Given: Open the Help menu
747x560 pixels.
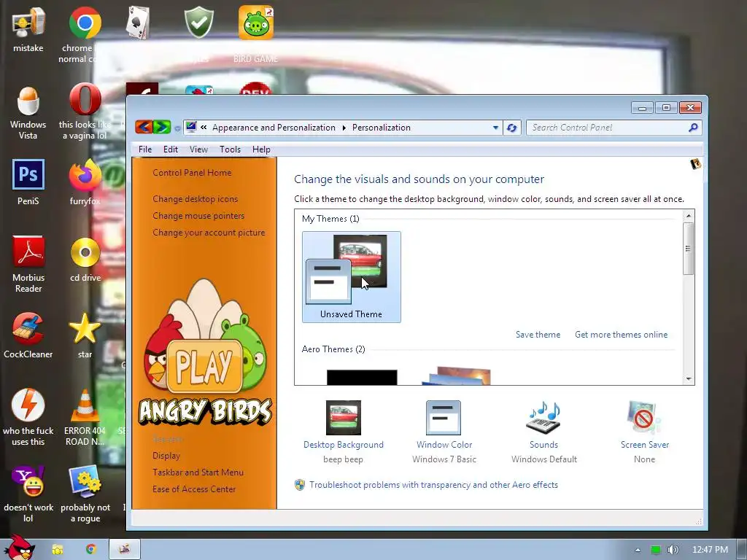Looking at the screenshot, I should click(x=261, y=149).
